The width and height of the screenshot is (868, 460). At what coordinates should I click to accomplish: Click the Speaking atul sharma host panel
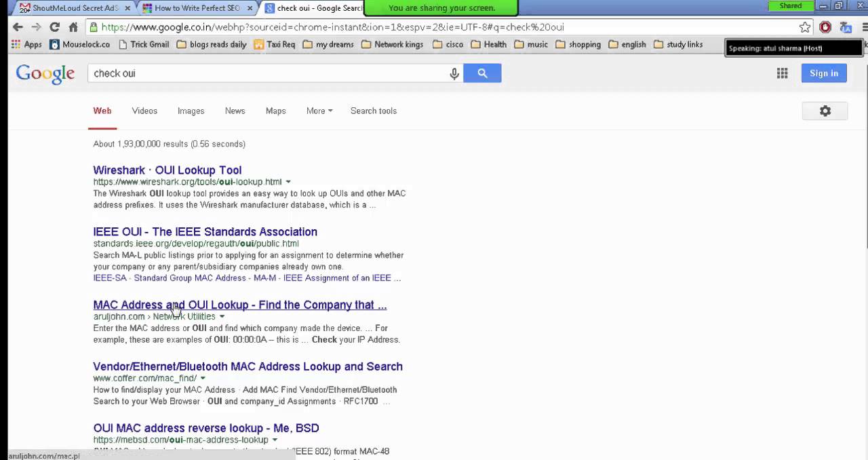(795, 48)
